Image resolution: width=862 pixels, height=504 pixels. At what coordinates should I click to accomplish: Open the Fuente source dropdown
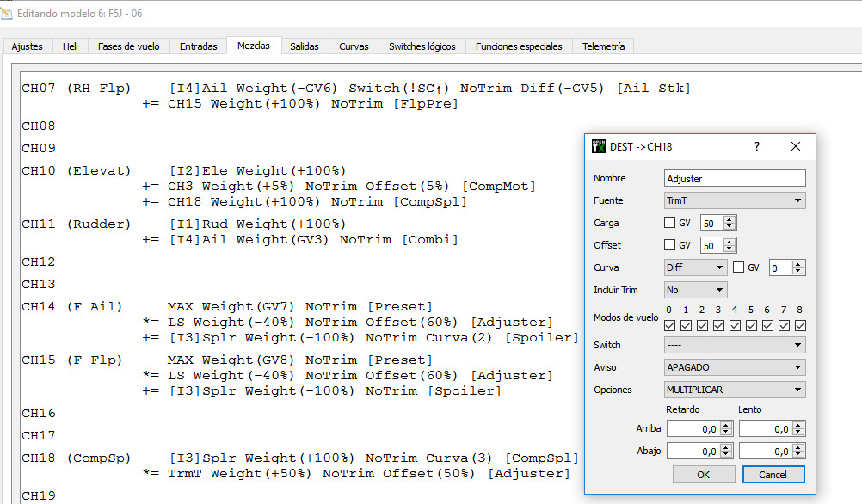(x=735, y=200)
